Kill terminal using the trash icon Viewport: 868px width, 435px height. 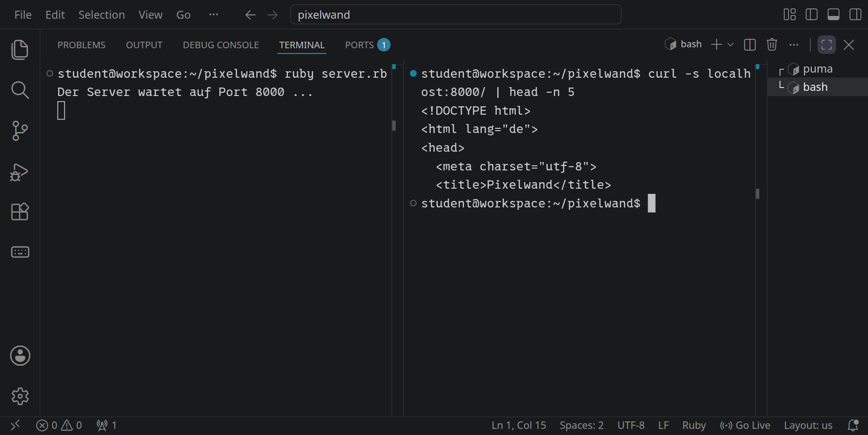tap(772, 44)
